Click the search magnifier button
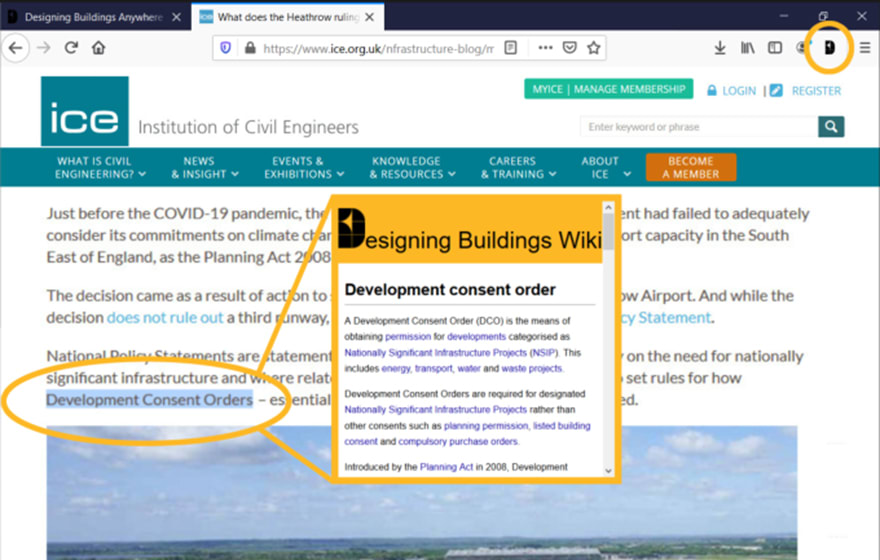 pyautogui.click(x=831, y=127)
